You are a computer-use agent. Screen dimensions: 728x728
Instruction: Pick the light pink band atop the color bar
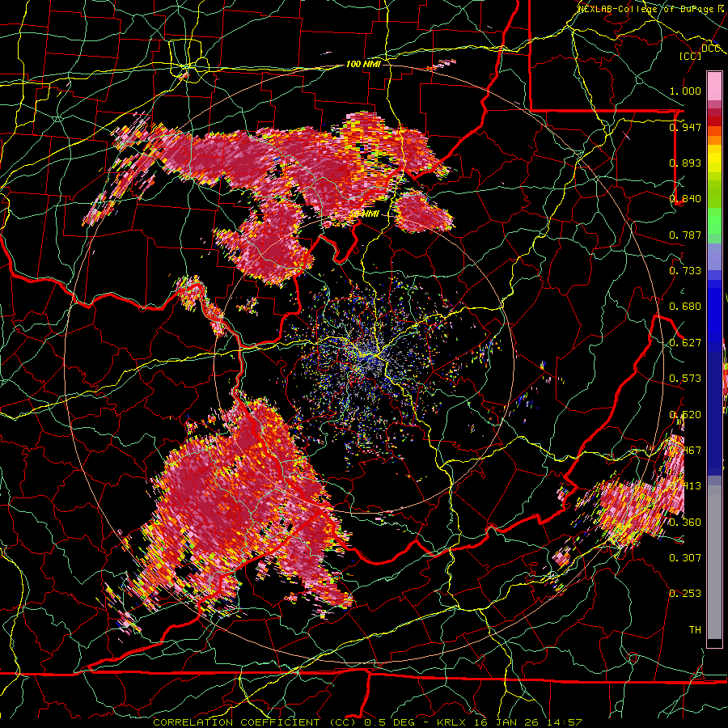(x=714, y=87)
